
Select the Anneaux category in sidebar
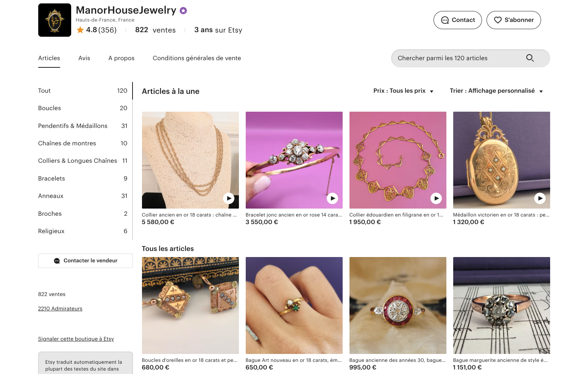(51, 196)
